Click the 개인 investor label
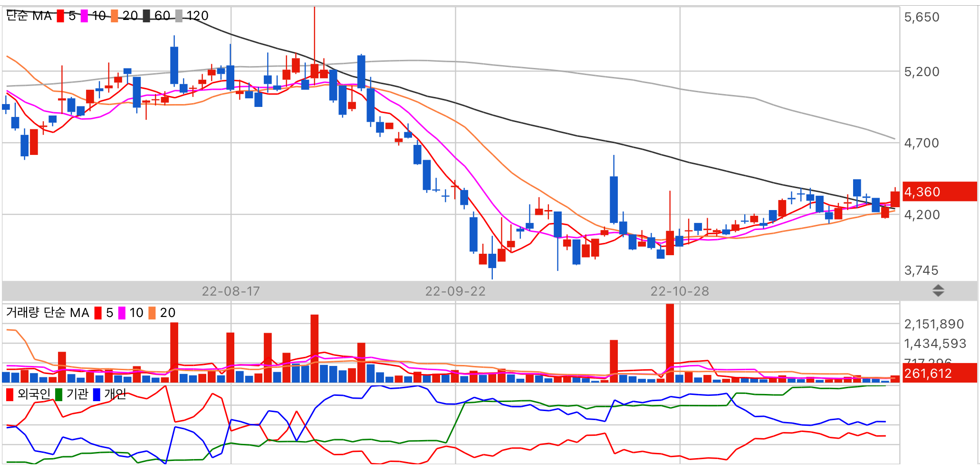980x470 pixels. point(115,394)
